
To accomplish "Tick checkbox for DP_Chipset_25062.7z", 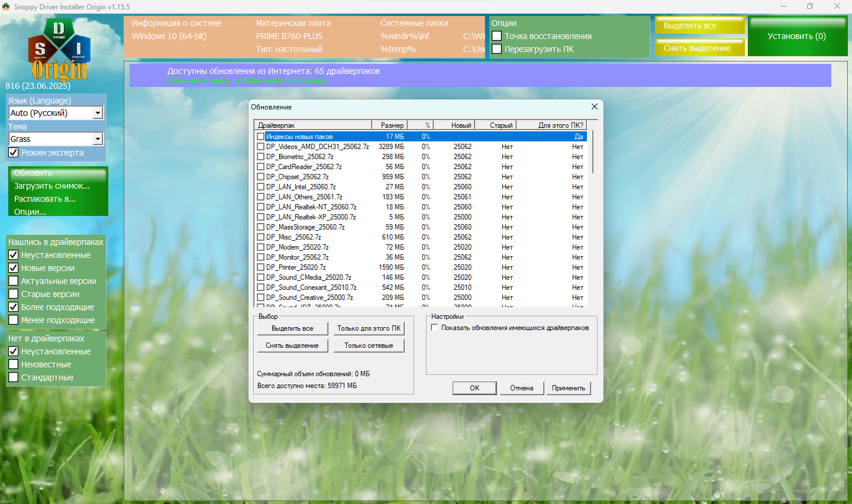I will 261,177.
